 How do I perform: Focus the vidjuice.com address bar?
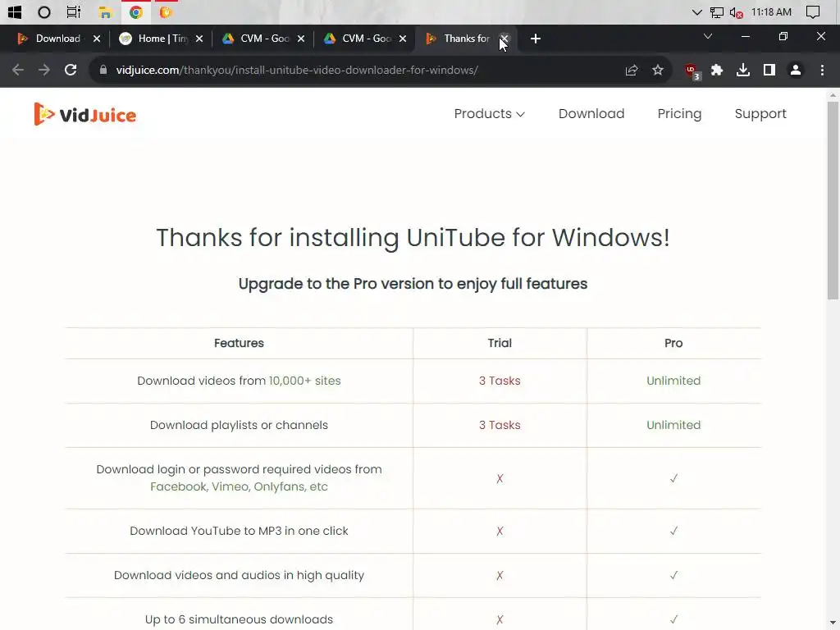tap(296, 71)
